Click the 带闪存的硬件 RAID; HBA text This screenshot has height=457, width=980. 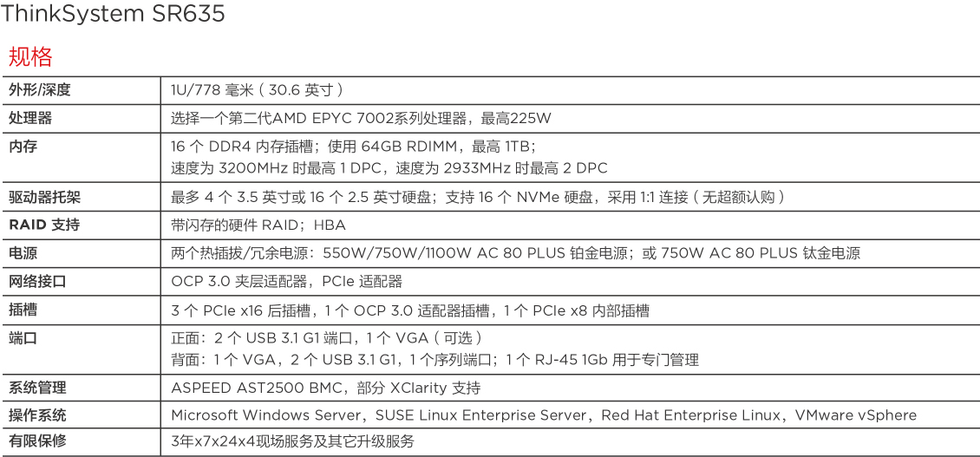[258, 225]
